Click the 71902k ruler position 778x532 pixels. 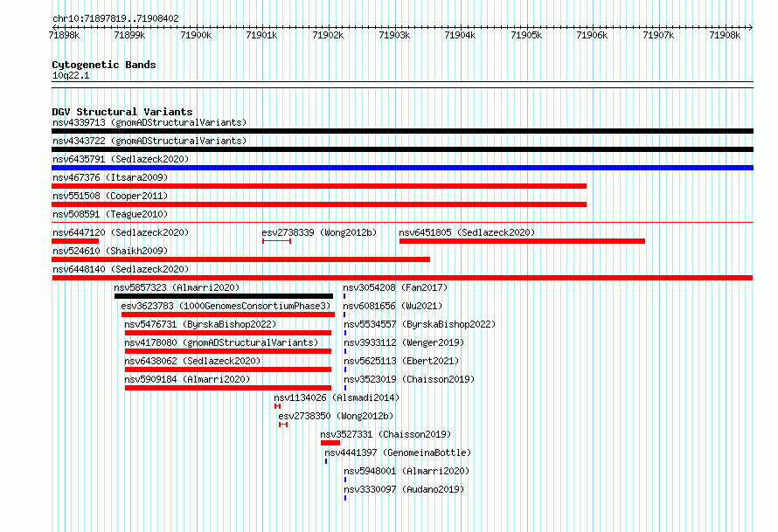(328, 35)
